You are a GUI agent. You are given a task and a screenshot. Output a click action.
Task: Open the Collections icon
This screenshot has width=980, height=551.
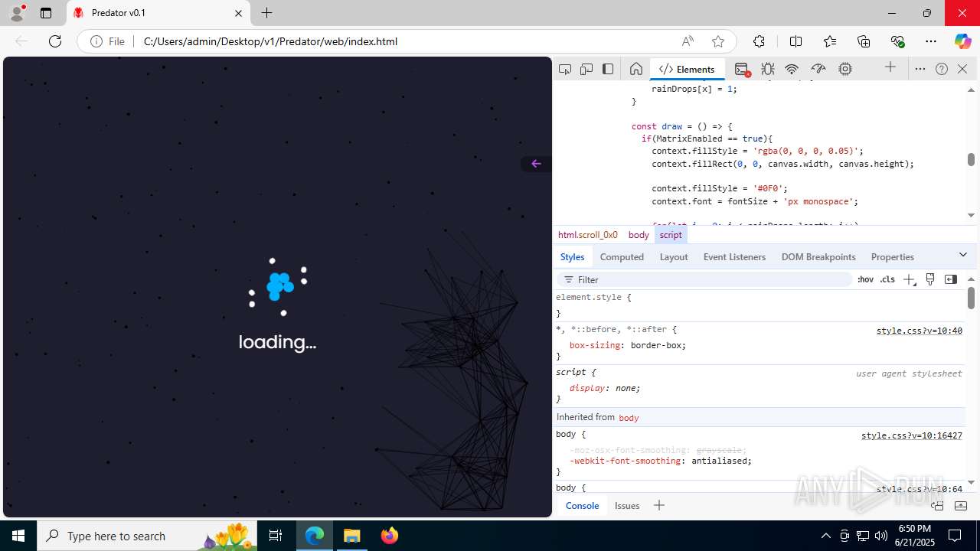pos(864,41)
